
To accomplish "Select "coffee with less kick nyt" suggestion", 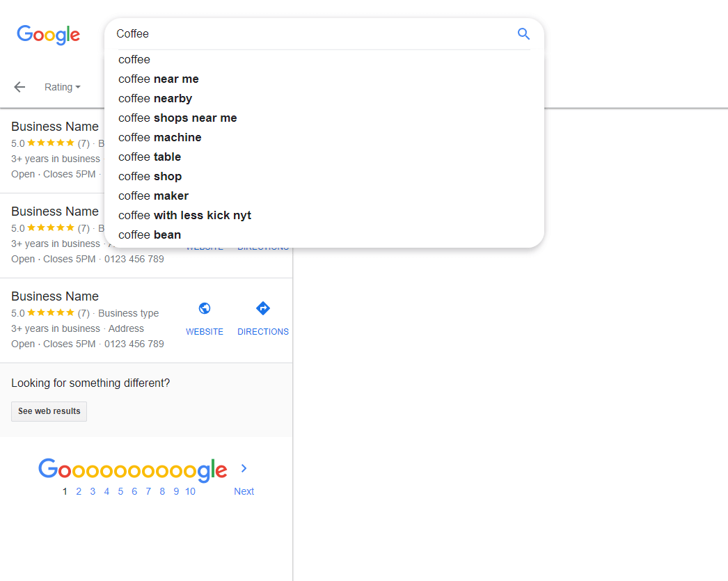I will 324,215.
